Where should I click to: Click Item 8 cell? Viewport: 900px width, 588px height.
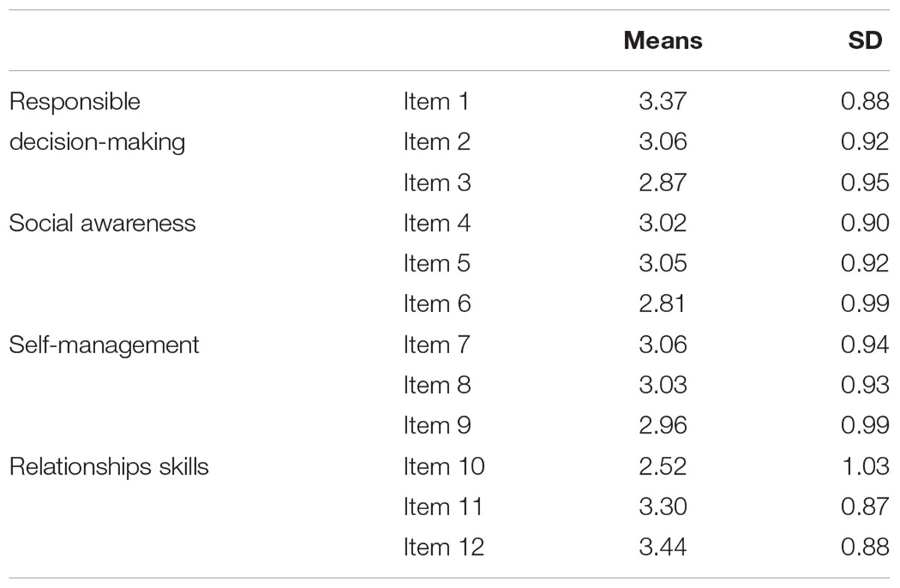pyautogui.click(x=436, y=385)
